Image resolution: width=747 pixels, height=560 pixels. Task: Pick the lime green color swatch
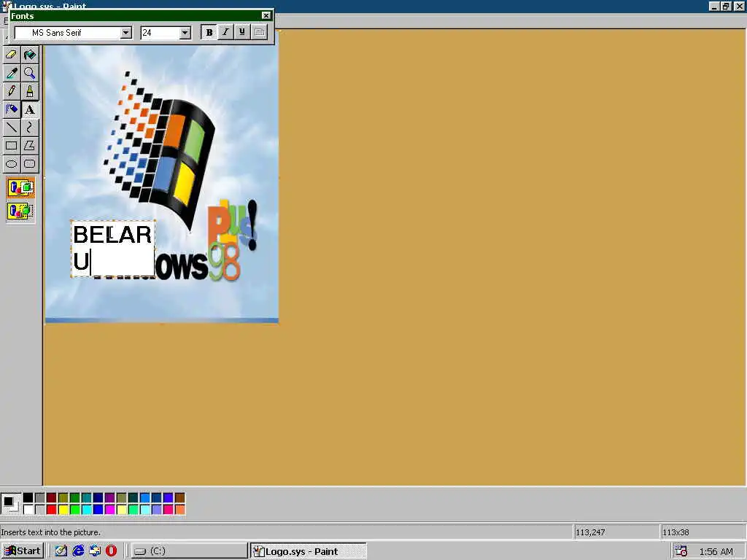[x=75, y=510]
